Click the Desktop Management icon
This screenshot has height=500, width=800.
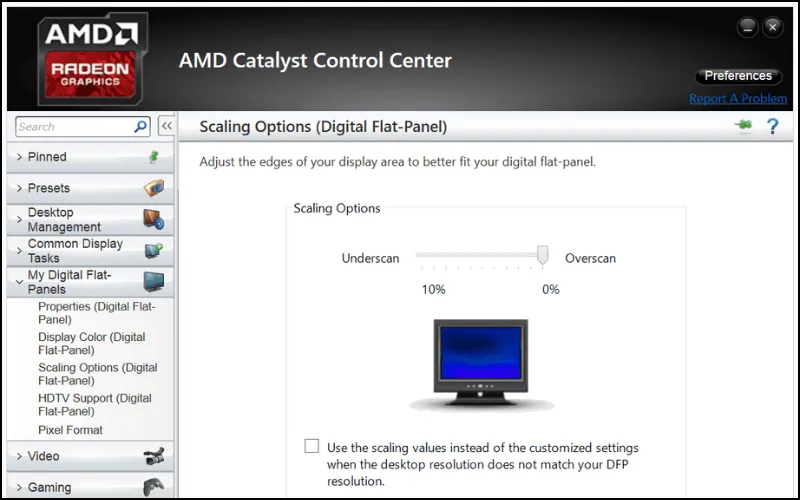[x=154, y=219]
